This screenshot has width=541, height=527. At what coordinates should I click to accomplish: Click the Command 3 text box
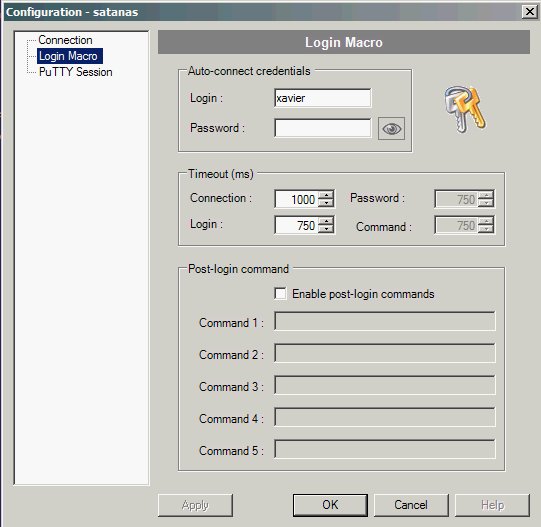385,385
